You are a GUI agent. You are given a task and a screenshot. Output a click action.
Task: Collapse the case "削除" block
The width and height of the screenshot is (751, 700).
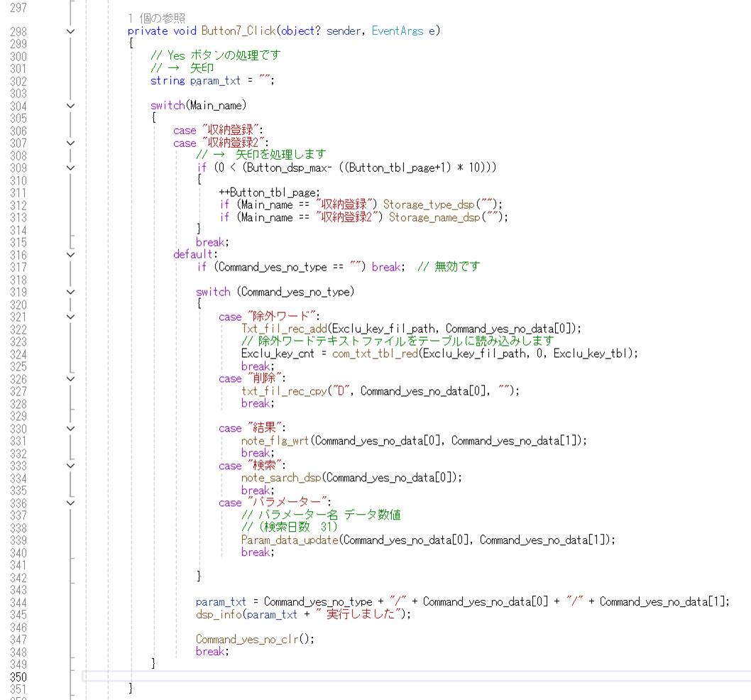70,378
